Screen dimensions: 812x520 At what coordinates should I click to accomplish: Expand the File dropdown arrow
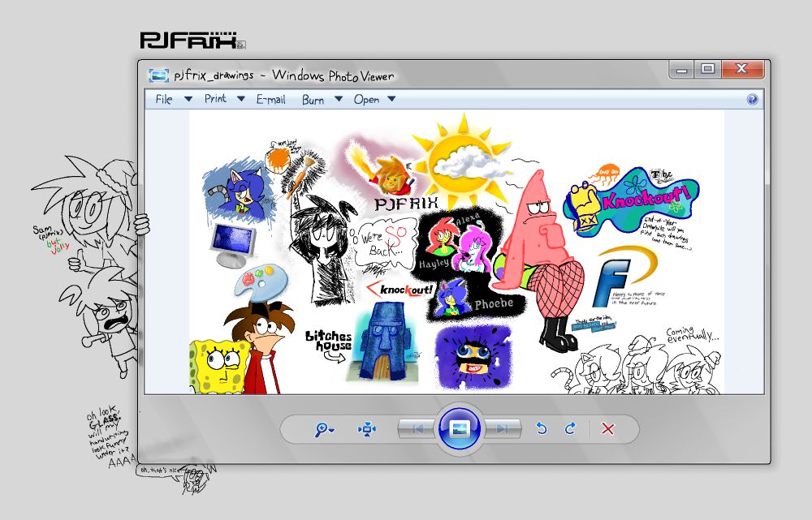click(x=188, y=99)
